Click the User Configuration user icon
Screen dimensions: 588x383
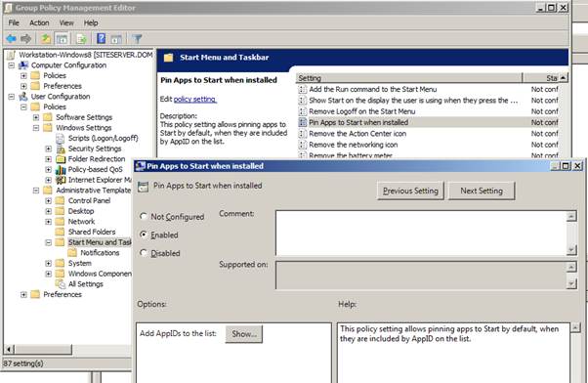(23, 97)
